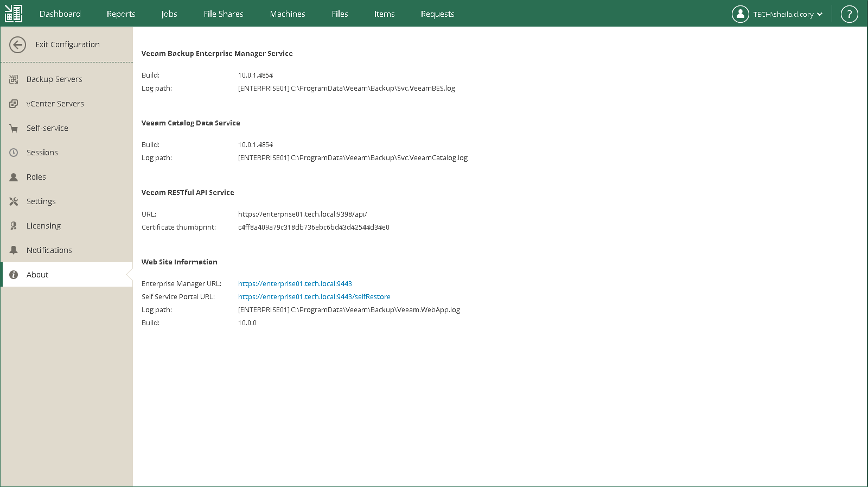Click the Exit Configuration back arrow icon

[17, 45]
